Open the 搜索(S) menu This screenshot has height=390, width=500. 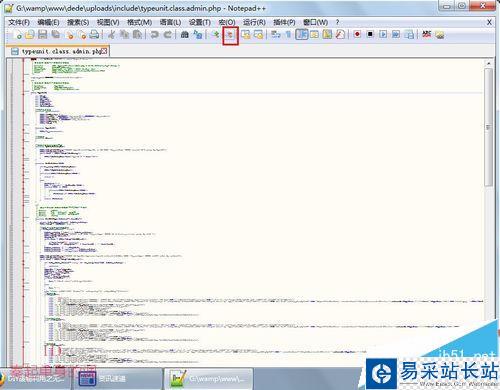point(78,22)
